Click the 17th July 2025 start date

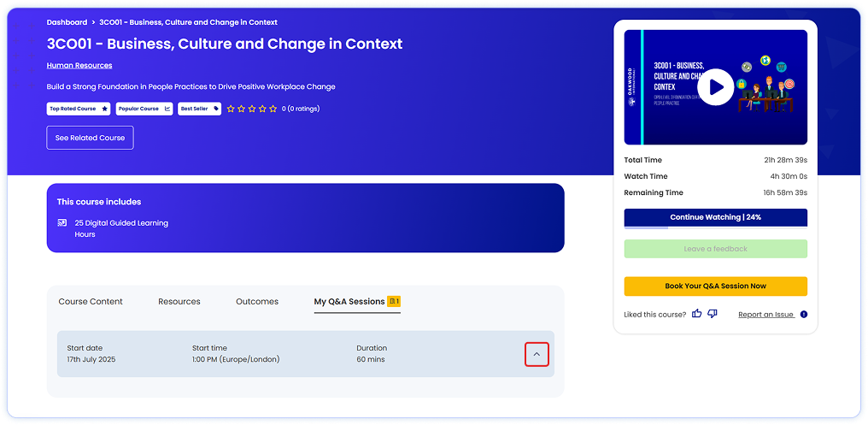(91, 359)
